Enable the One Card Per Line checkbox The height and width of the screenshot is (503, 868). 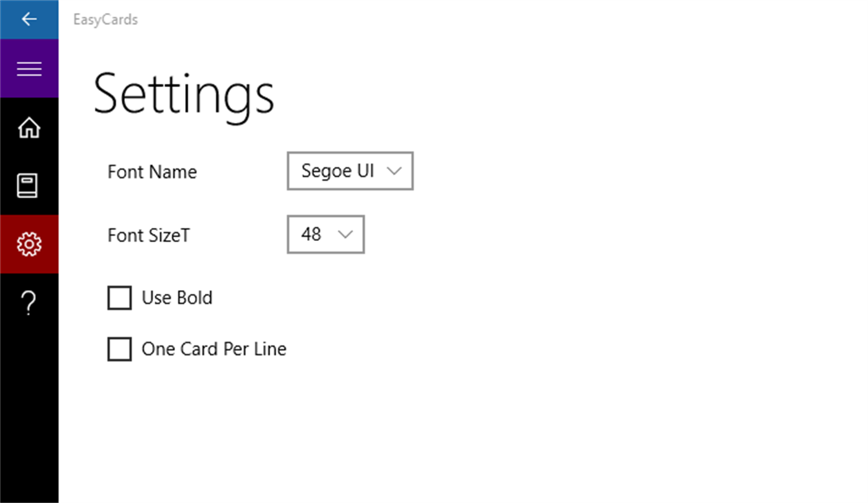119,349
